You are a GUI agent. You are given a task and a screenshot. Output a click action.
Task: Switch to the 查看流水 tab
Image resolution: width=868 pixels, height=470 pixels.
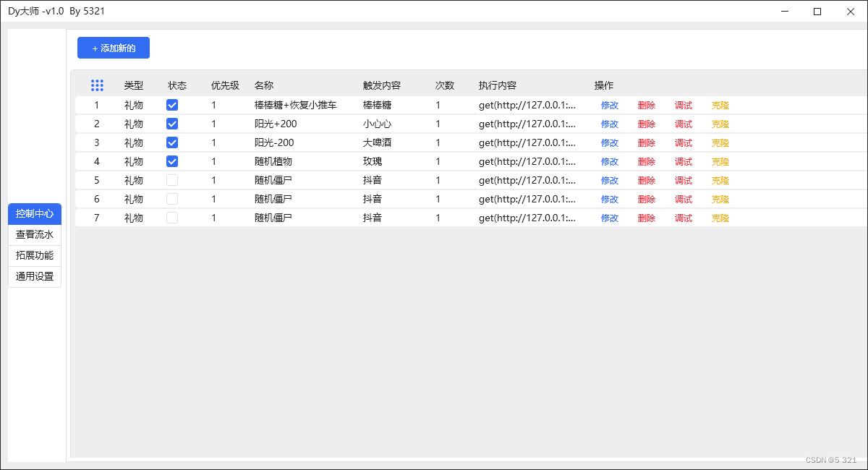(35, 235)
